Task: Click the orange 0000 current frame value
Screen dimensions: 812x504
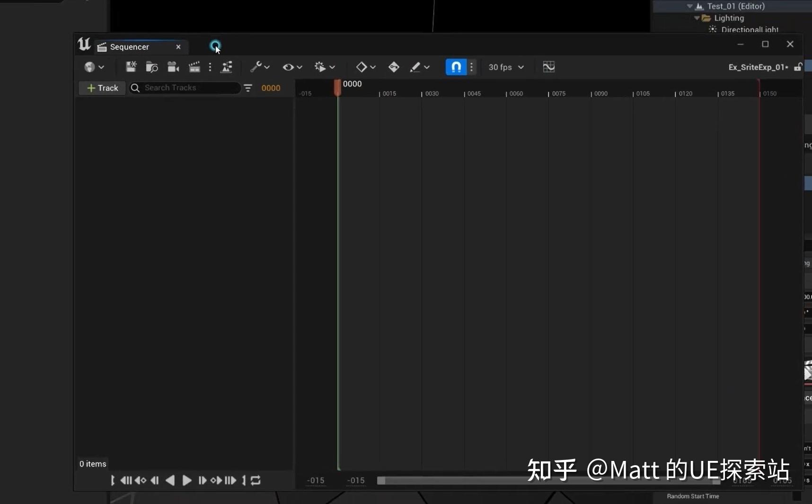Action: [271, 88]
